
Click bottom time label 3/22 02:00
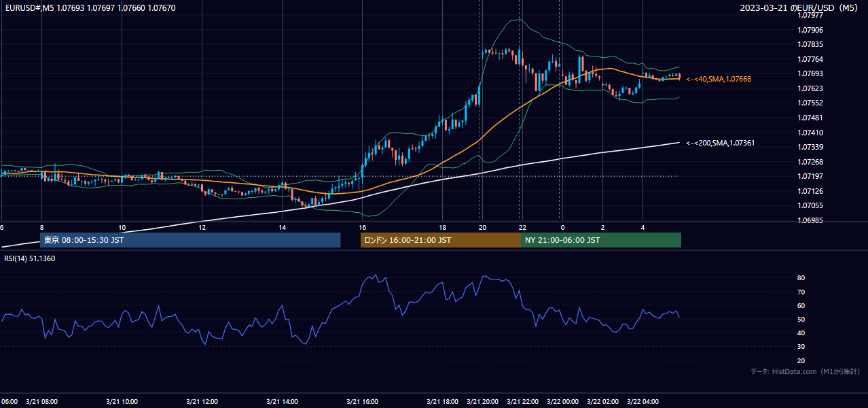pyautogui.click(x=603, y=401)
